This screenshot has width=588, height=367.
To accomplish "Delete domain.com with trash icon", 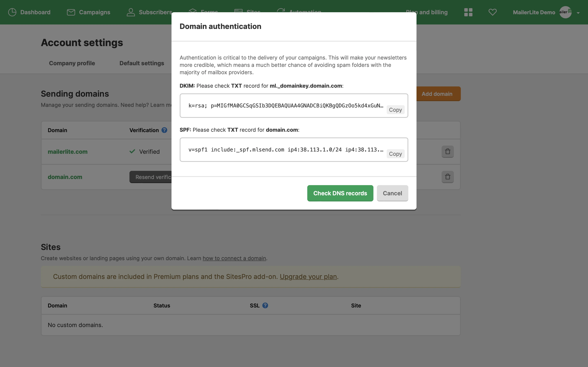I will (x=448, y=177).
